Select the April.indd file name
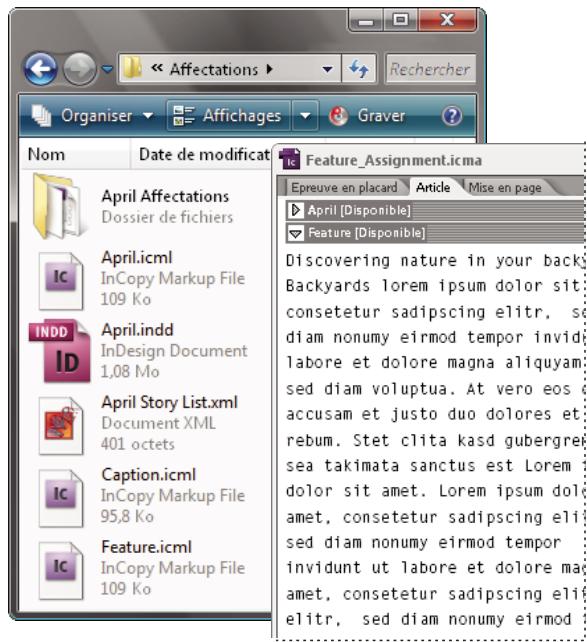 (x=138, y=330)
